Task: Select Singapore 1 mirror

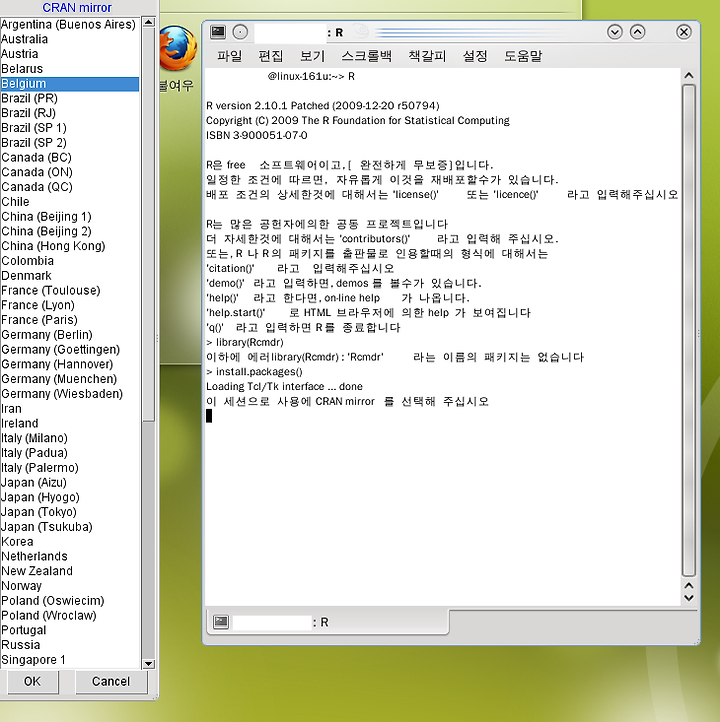Action: [x=70, y=660]
